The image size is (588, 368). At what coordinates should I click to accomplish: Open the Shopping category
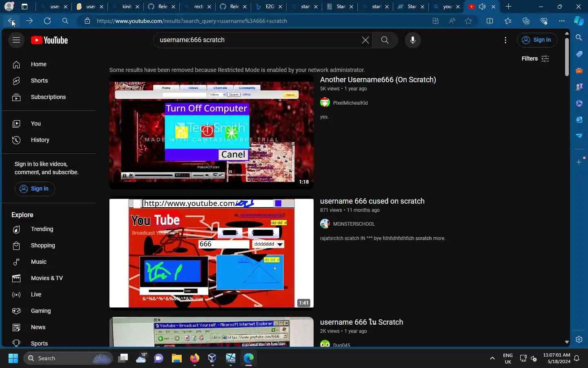point(49,245)
